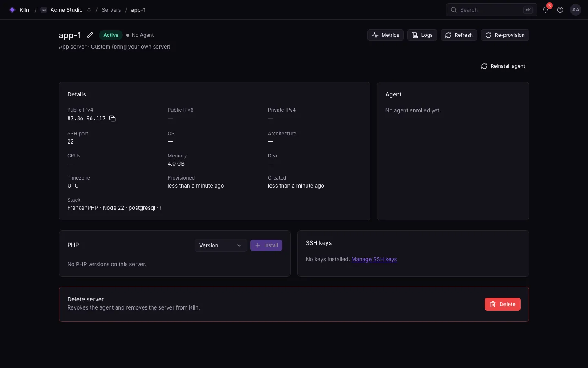This screenshot has width=588, height=368.
Task: Click the pencil icon to rename app-1
Action: (90, 35)
